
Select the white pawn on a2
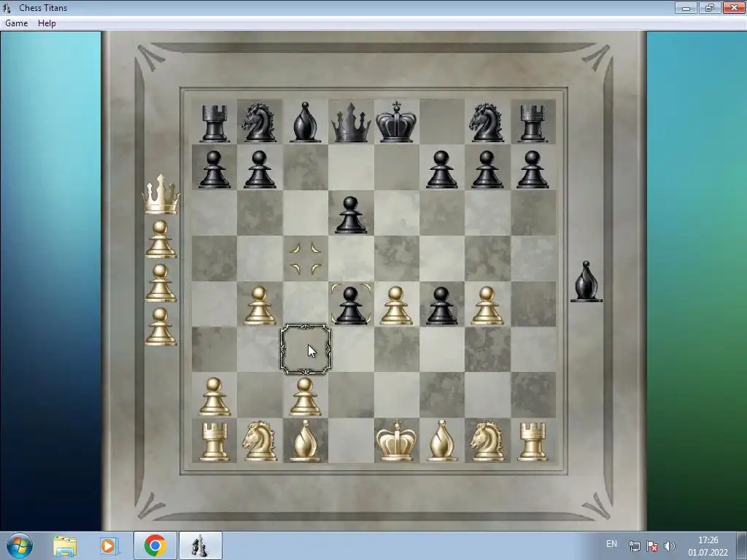pyautogui.click(x=214, y=397)
